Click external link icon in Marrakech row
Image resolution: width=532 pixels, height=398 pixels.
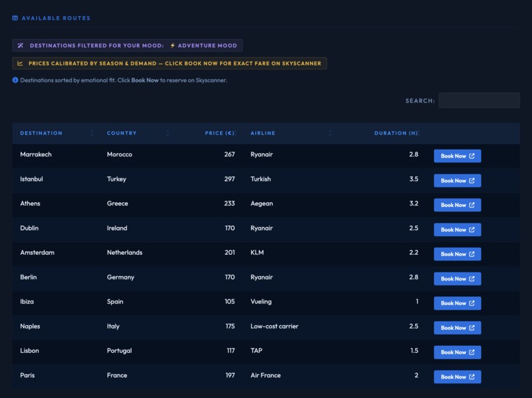[x=471, y=156]
